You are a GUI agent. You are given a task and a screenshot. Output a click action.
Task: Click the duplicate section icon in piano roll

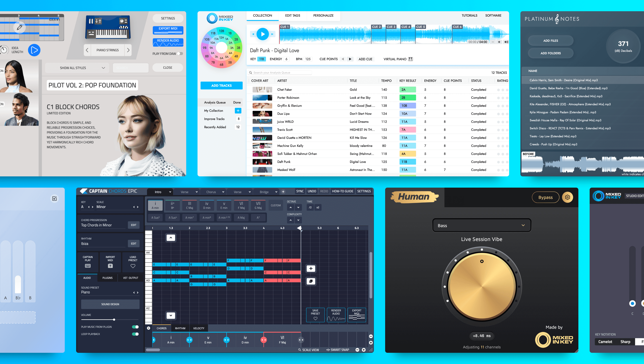coord(311,281)
